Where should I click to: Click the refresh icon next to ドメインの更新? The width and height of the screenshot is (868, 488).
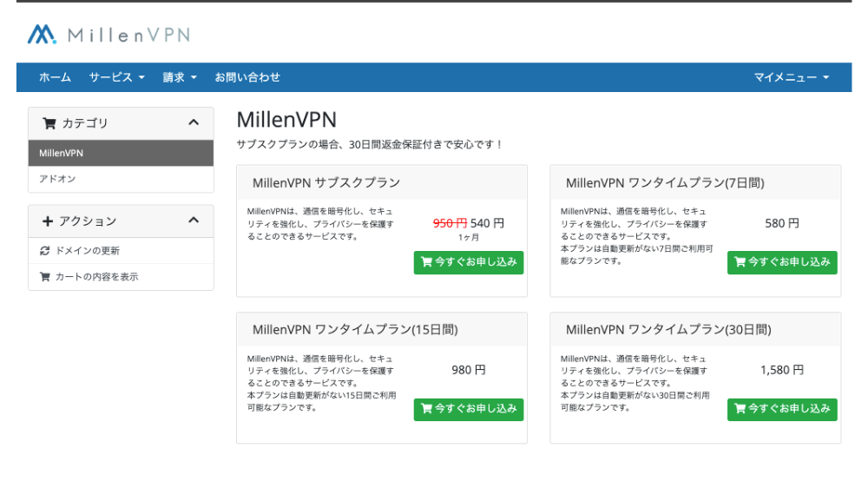45,251
